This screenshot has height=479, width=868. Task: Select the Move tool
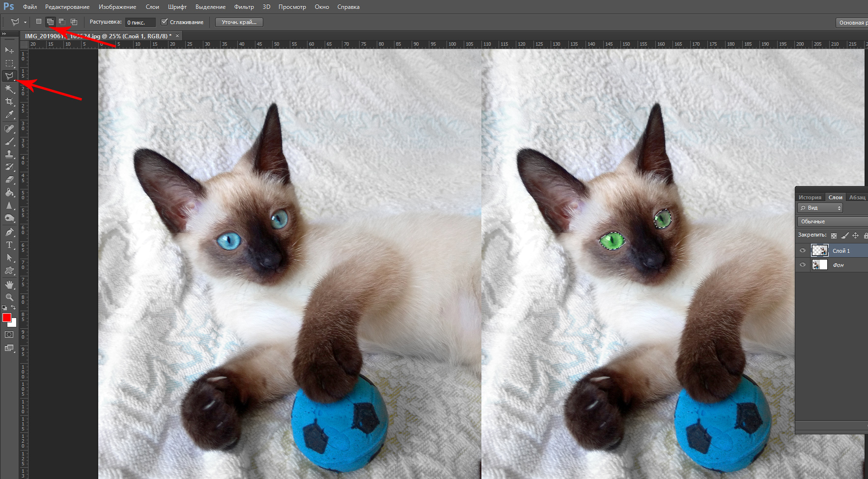tap(9, 50)
